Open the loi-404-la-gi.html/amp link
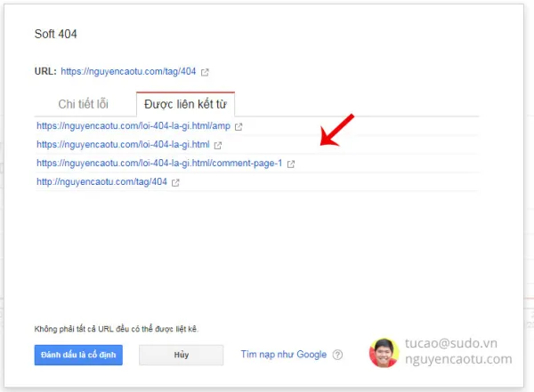The image size is (534, 392). (133, 126)
